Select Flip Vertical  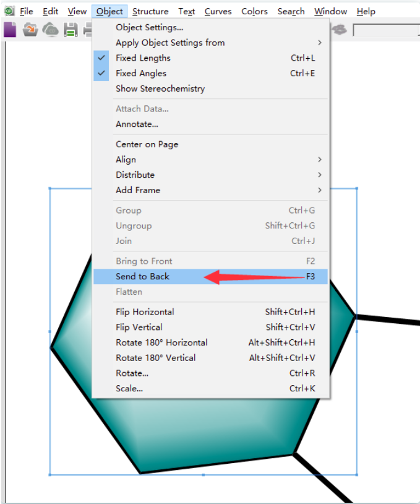(211, 327)
